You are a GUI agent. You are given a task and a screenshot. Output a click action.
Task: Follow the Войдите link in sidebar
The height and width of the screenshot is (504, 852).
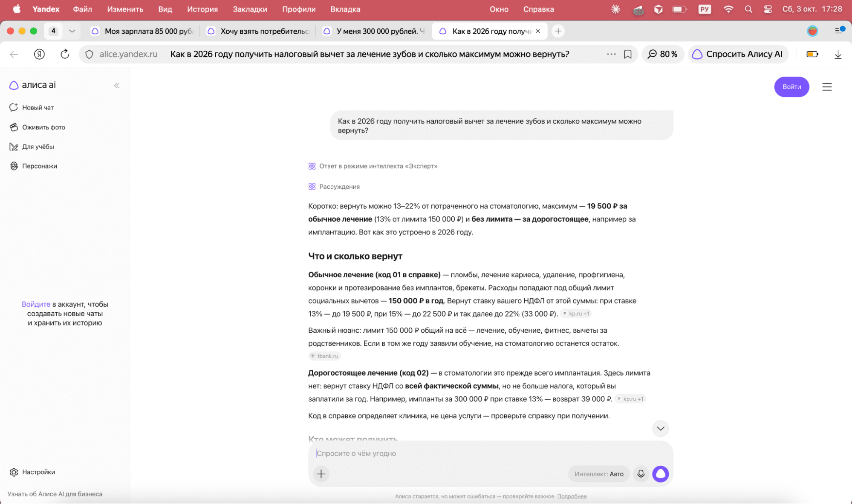(x=36, y=304)
